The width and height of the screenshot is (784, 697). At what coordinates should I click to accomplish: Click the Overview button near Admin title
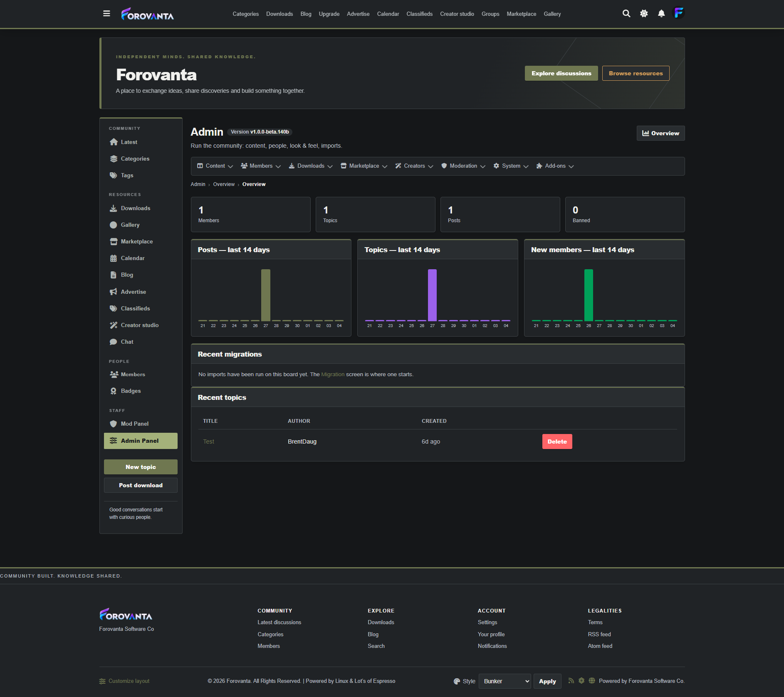tap(661, 133)
